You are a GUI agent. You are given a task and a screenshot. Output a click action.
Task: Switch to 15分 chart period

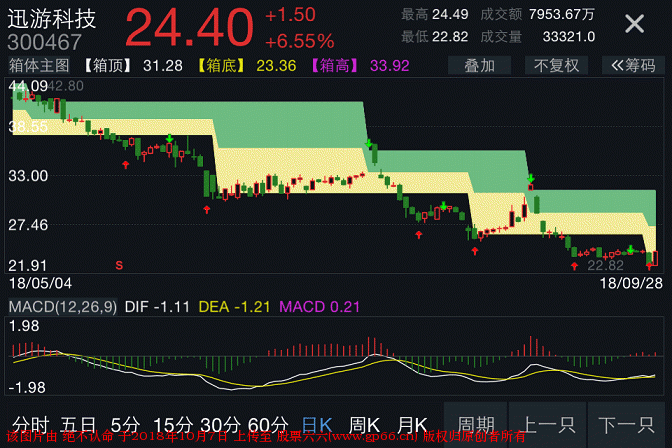(x=173, y=425)
